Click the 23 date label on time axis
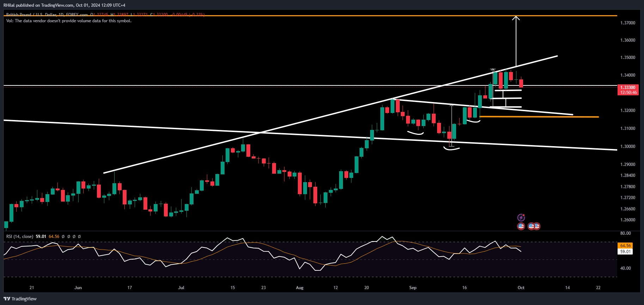The image size is (644, 305). pyautogui.click(x=264, y=288)
